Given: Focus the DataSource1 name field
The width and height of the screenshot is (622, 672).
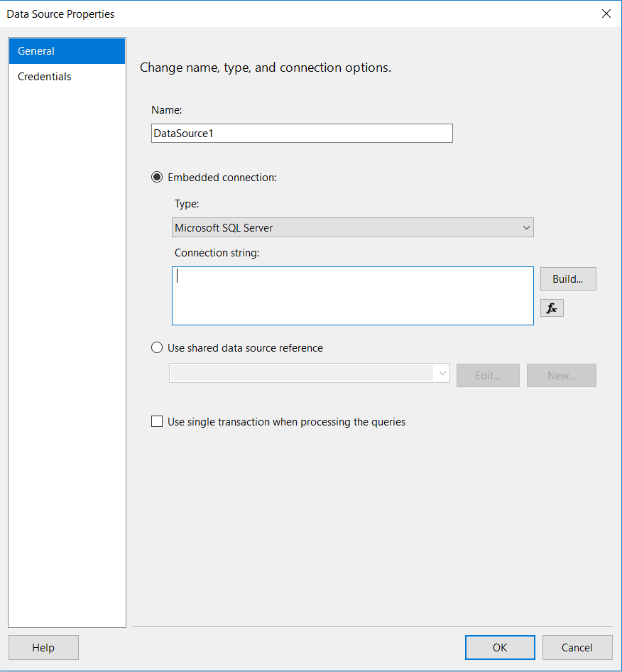Looking at the screenshot, I should click(302, 133).
